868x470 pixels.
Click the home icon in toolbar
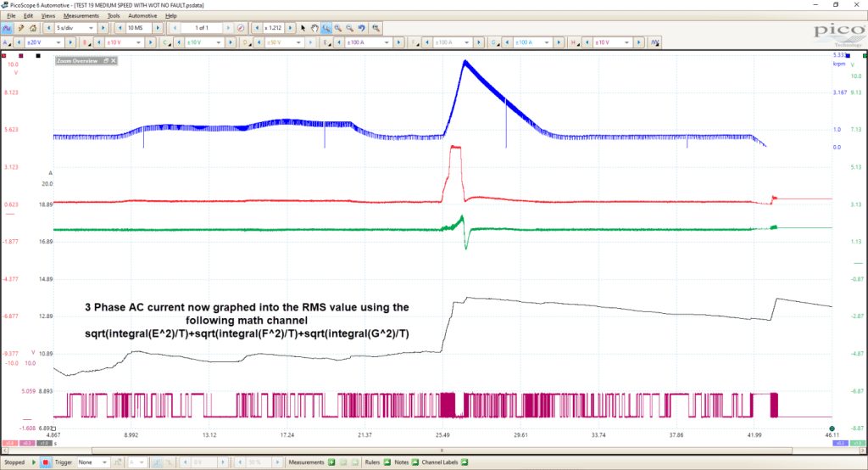[33, 28]
